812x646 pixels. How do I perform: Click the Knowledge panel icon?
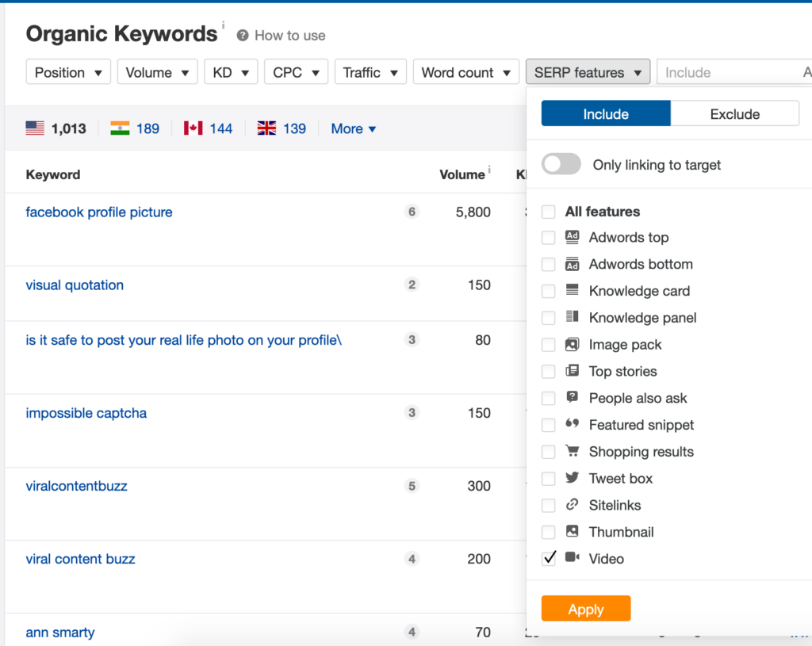pos(573,318)
